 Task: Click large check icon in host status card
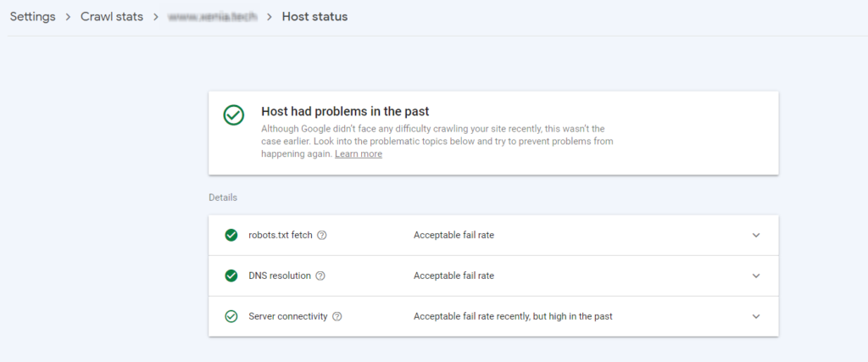(234, 115)
